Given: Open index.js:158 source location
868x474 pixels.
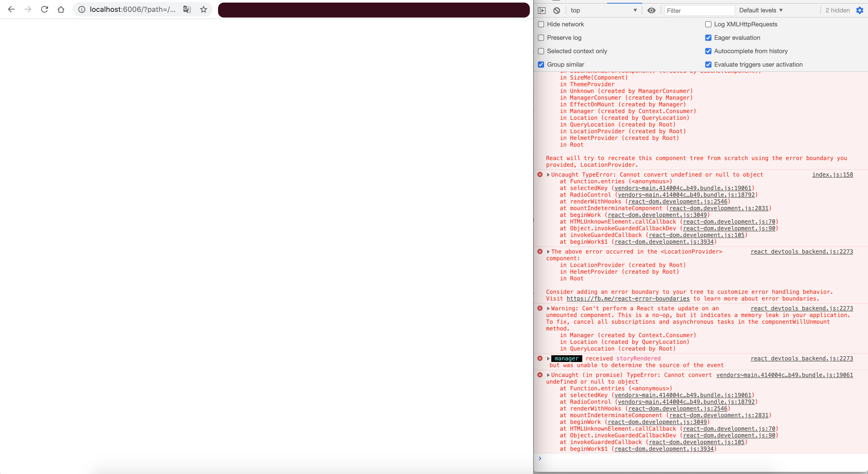Looking at the screenshot, I should 832,175.
